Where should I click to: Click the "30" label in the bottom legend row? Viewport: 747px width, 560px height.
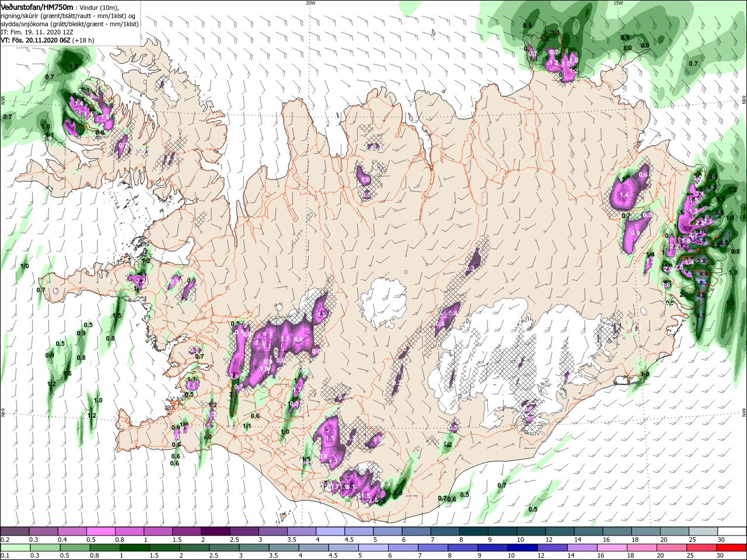click(x=721, y=556)
